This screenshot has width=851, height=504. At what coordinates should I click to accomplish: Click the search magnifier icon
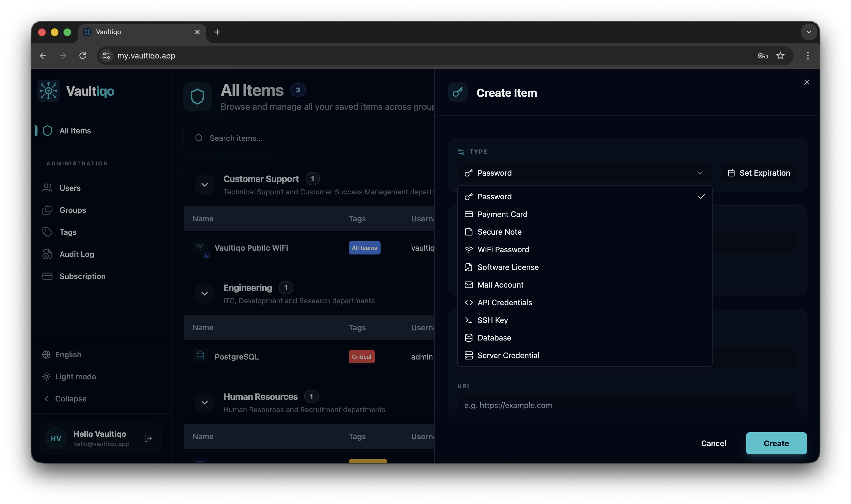[199, 138]
